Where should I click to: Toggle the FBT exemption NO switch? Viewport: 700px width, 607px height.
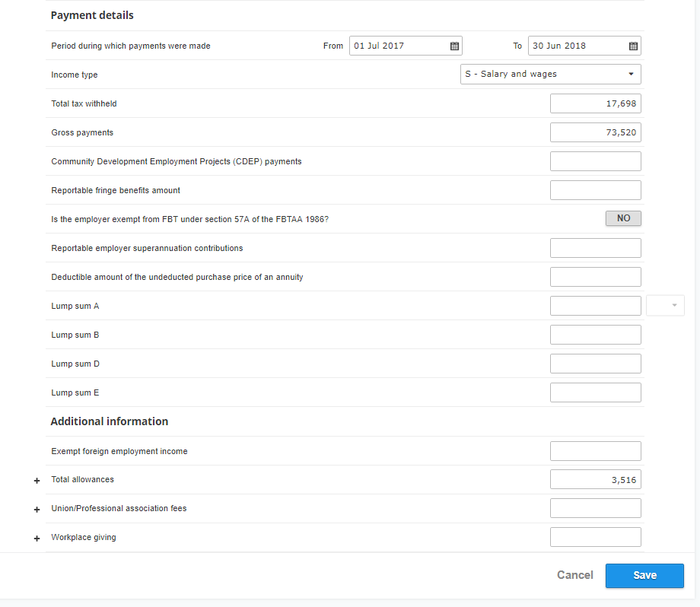point(623,218)
